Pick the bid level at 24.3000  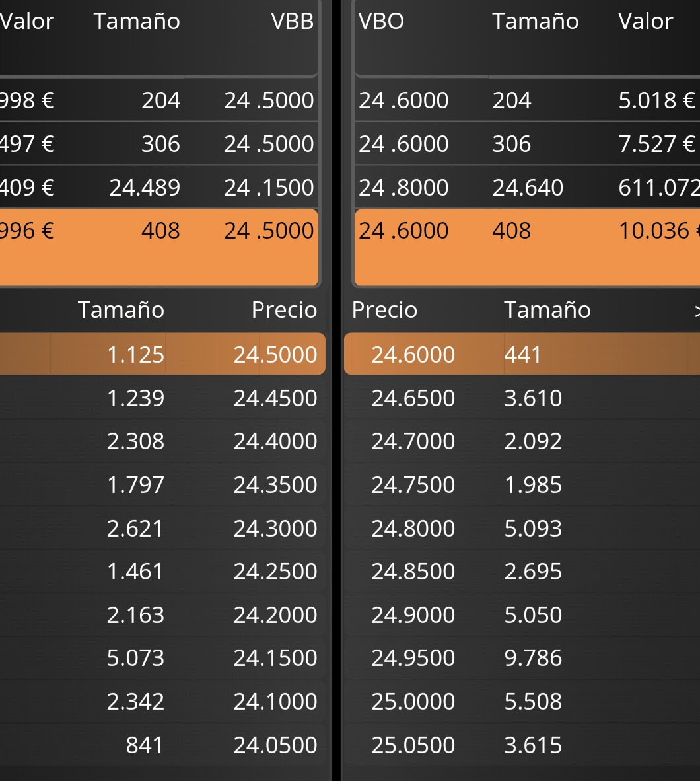[275, 529]
